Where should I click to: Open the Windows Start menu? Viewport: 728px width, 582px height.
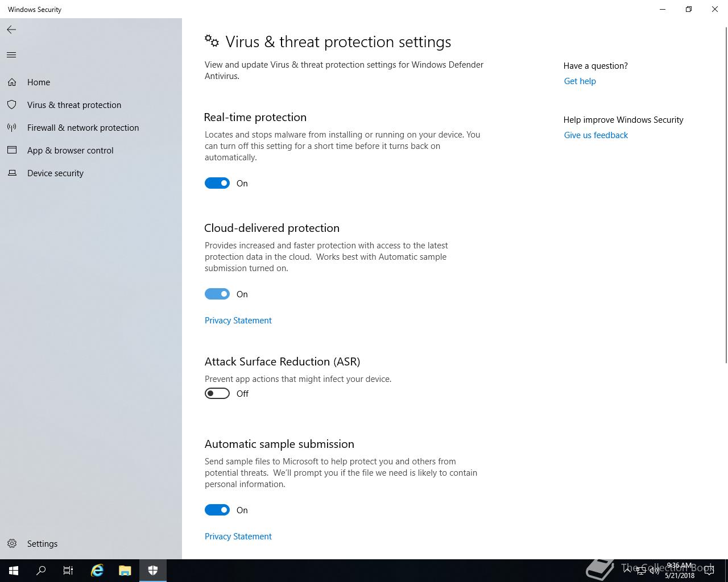pos(14,571)
